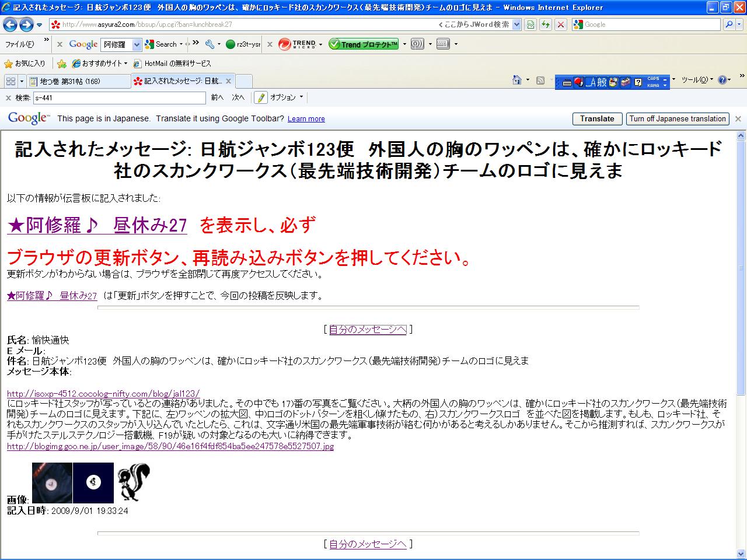
Task: Open the ツール(O) tools menu
Action: pyautogui.click(x=697, y=80)
